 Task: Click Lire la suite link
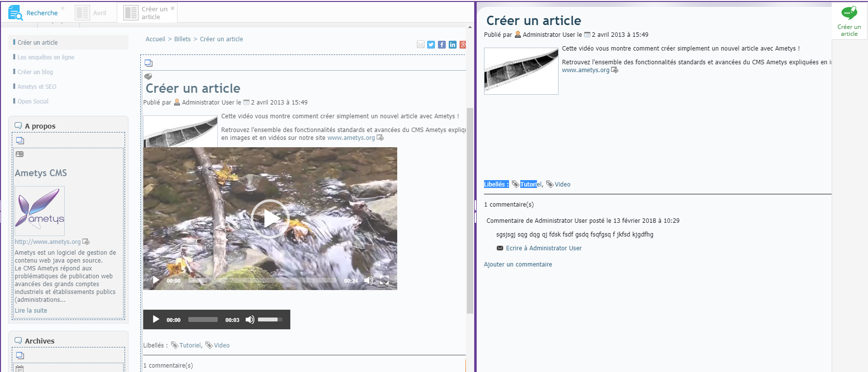tap(31, 311)
